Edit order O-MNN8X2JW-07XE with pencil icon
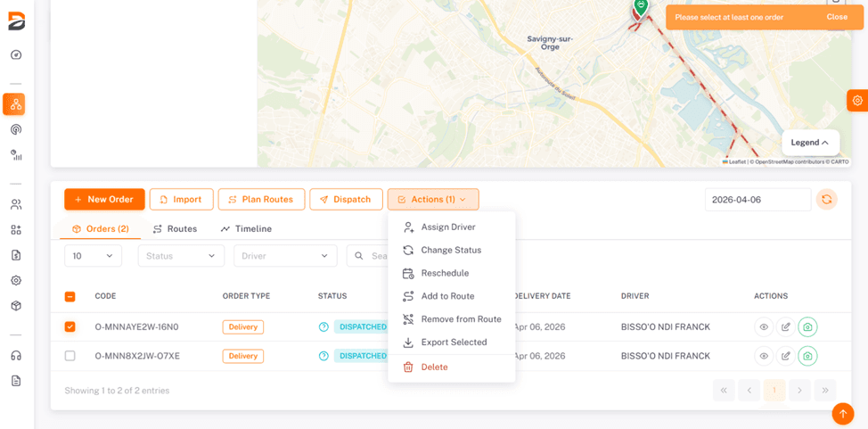Screen dimensions: 868x429 [785, 356]
